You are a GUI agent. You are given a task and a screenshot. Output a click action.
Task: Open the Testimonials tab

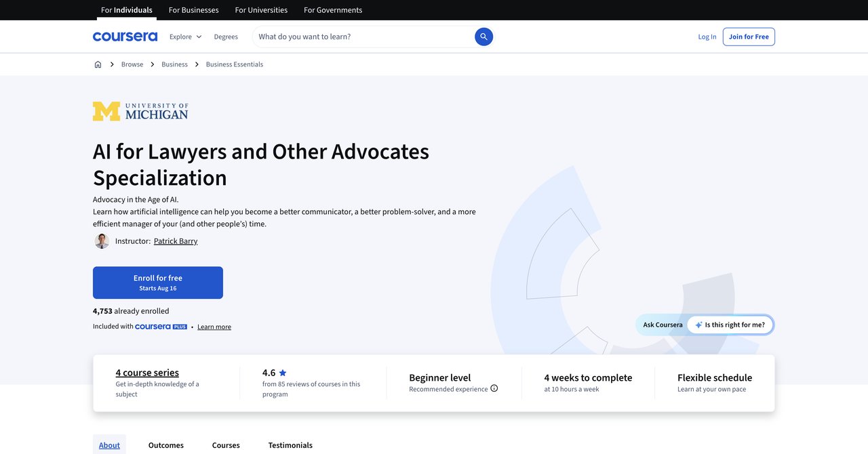click(290, 445)
